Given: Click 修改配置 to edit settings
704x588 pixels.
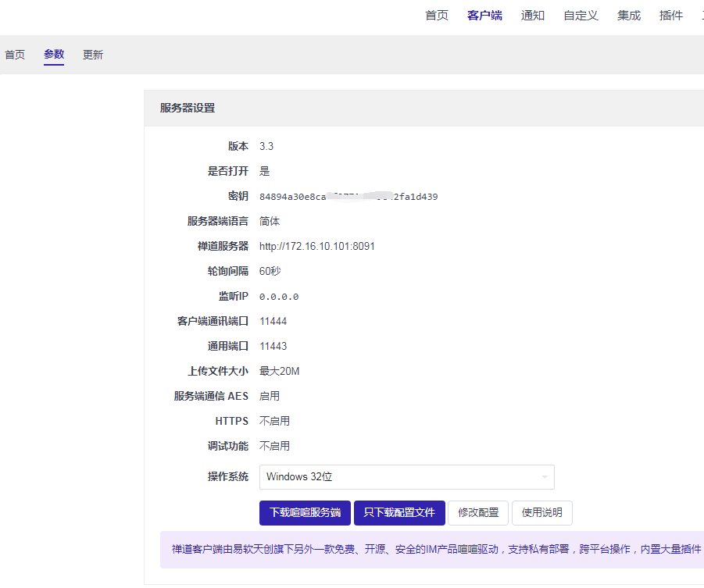Looking at the screenshot, I should pos(478,513).
